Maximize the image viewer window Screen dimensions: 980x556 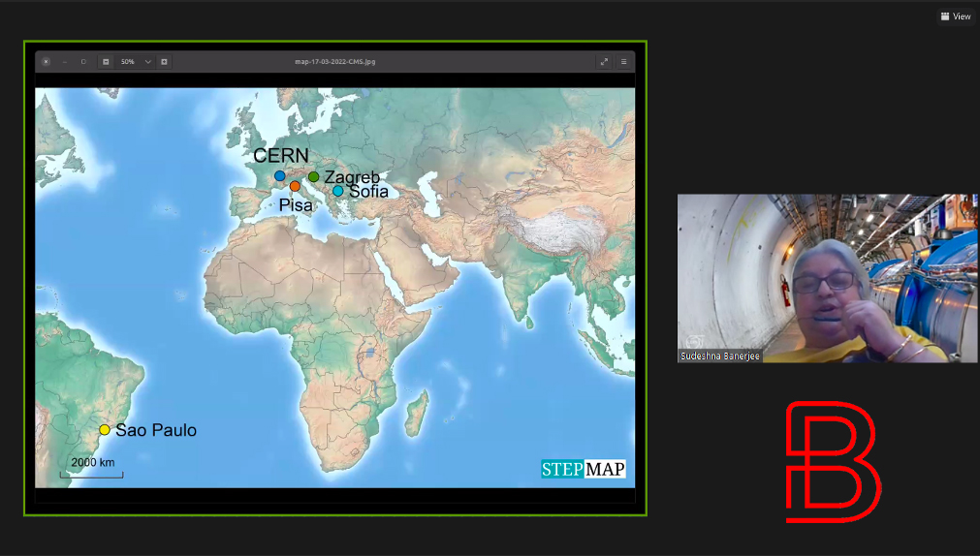[83, 62]
